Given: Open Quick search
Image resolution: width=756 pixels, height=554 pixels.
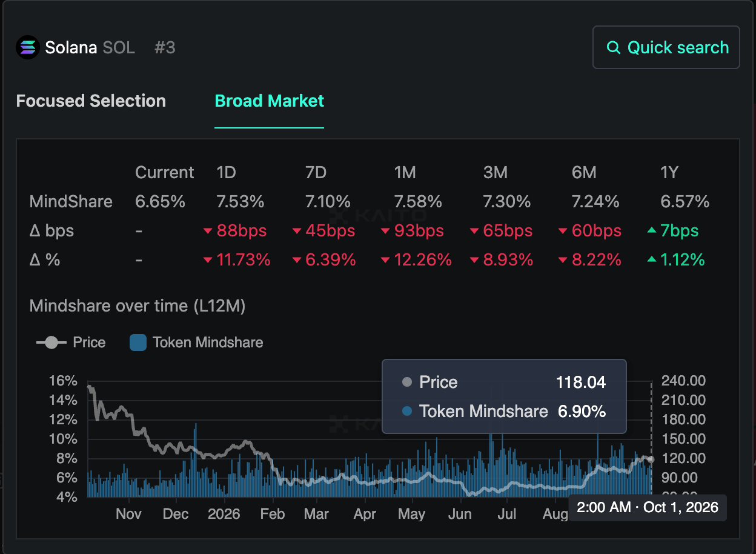Looking at the screenshot, I should (666, 47).
